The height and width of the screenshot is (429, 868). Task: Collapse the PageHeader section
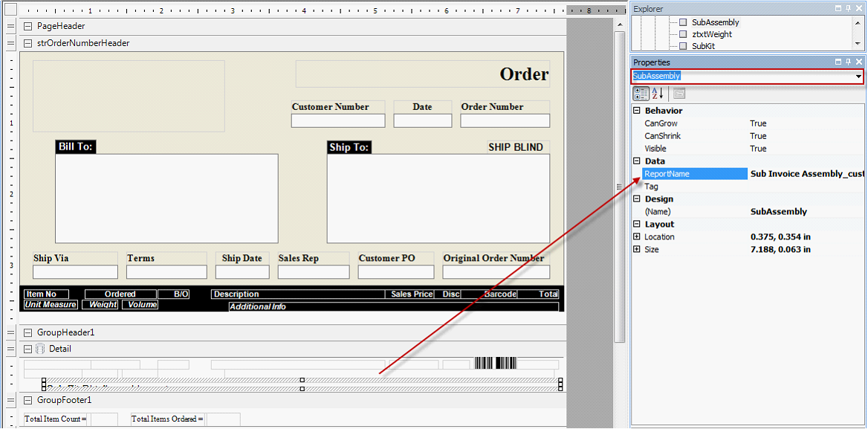[x=27, y=26]
